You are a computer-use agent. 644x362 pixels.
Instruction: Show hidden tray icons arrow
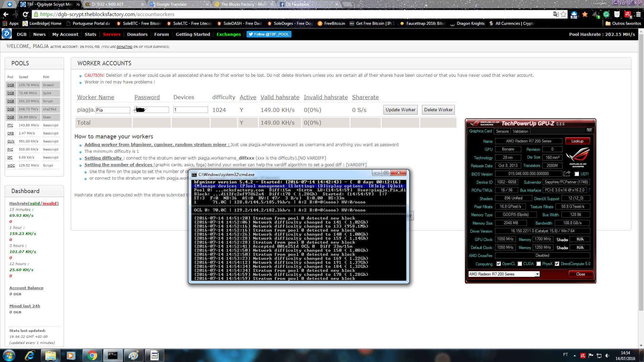pyautogui.click(x=575, y=355)
